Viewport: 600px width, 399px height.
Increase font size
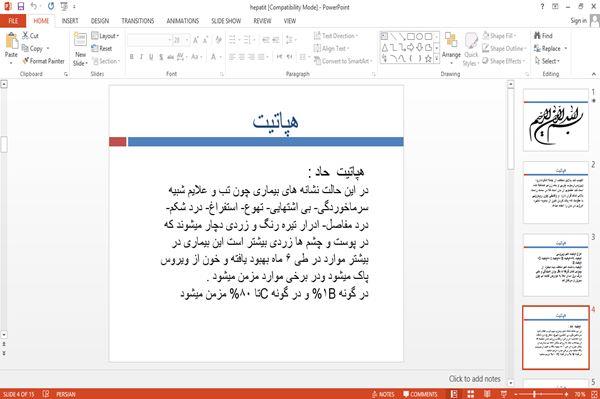click(x=196, y=40)
